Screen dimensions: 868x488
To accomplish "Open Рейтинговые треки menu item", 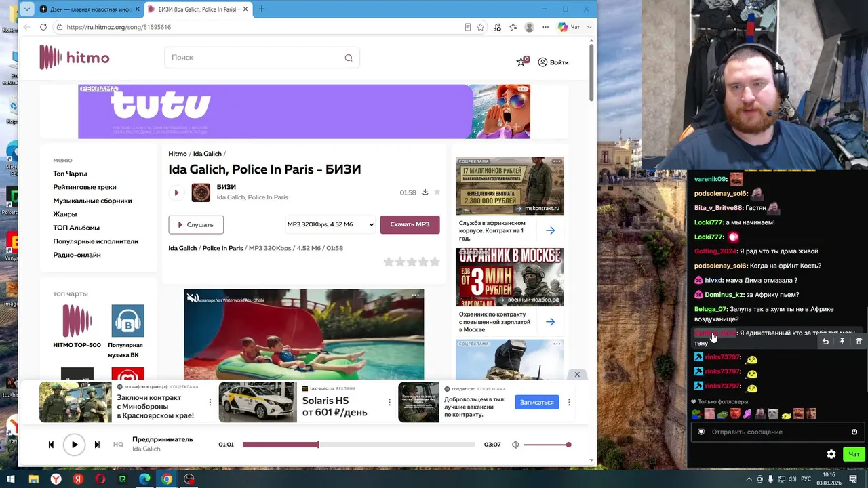I will point(85,187).
